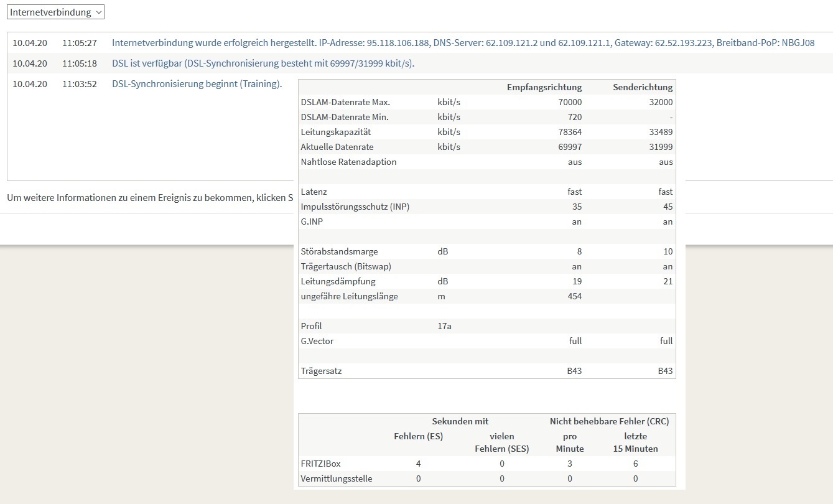This screenshot has height=504, width=833.
Task: Click the 'Senderichtung' column header
Action: 644,87
